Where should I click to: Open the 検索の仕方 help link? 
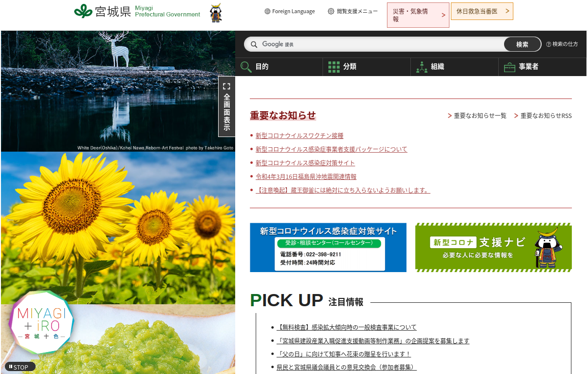point(562,44)
